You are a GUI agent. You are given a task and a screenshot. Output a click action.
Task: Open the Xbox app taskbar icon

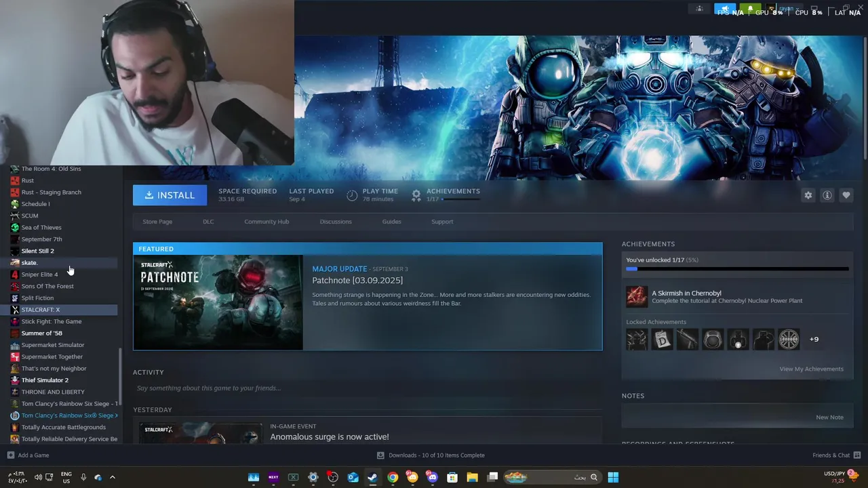point(293,477)
